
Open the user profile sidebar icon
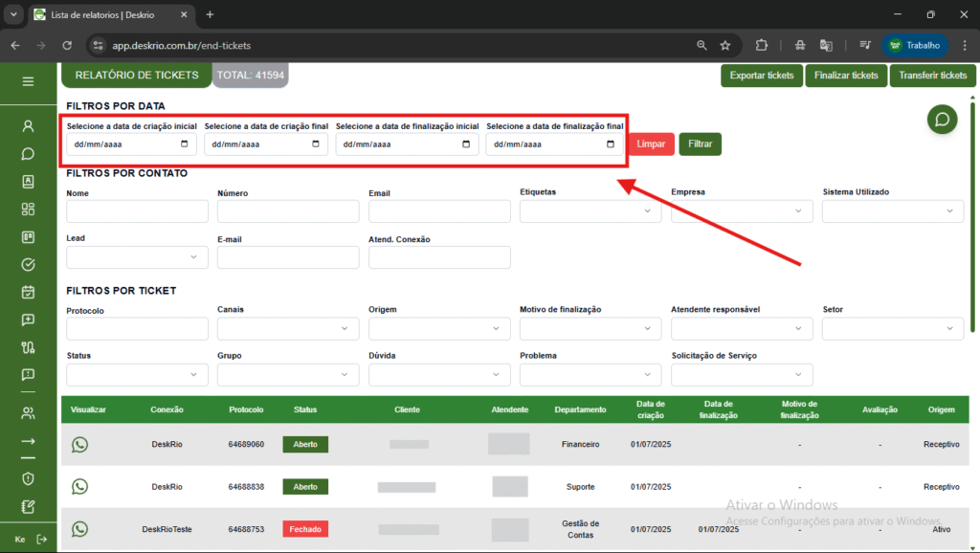tap(28, 126)
